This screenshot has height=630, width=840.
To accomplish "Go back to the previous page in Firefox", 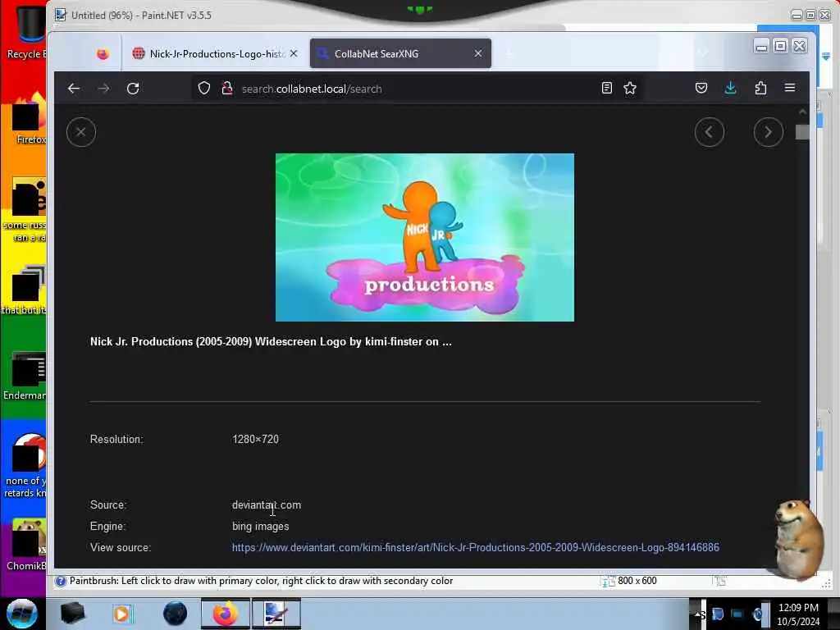I will (74, 89).
